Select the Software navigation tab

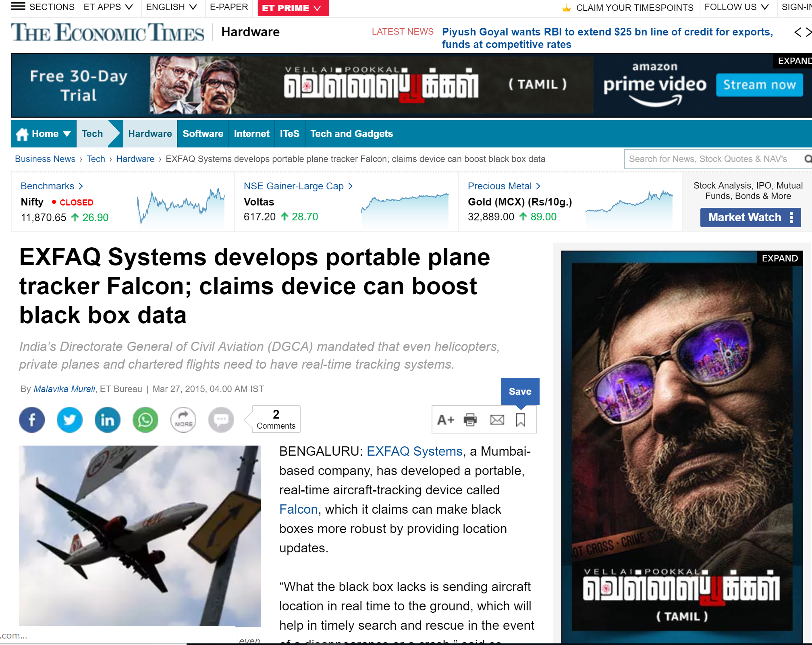203,134
